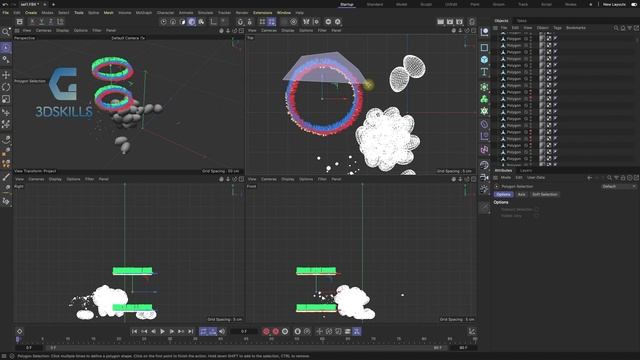Enable the Visible Only checkbox
The width and height of the screenshot is (640, 360).
click(536, 216)
